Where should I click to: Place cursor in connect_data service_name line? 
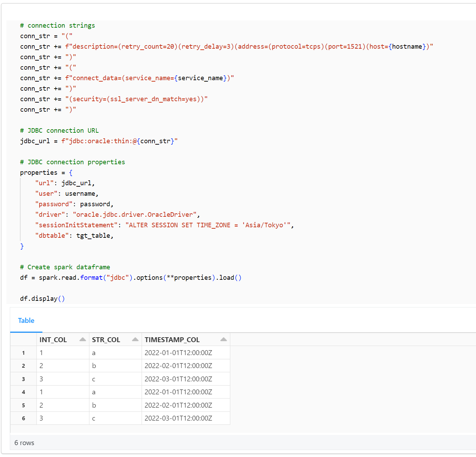pyautogui.click(x=127, y=78)
